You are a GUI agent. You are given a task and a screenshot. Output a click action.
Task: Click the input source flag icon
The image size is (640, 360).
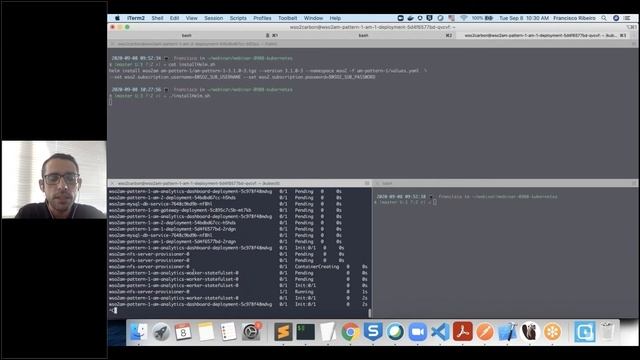[451, 18]
